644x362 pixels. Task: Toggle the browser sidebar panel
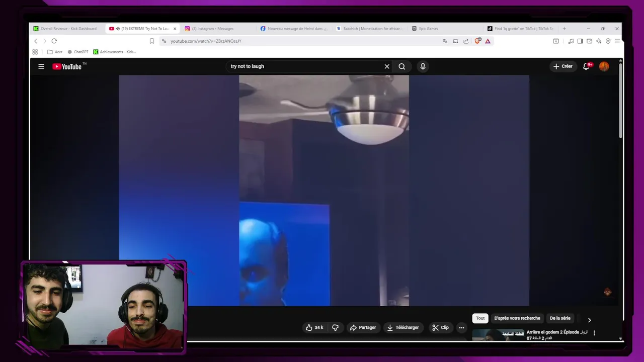[580, 41]
